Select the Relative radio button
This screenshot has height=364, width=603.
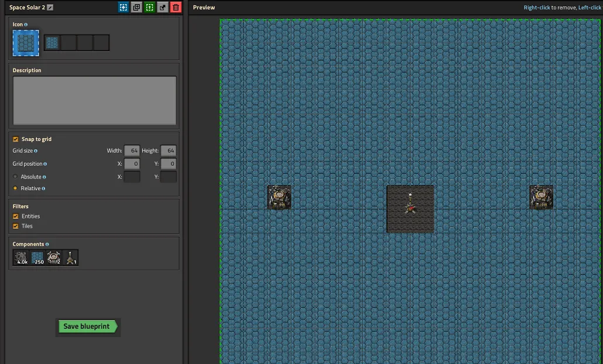[x=15, y=188]
